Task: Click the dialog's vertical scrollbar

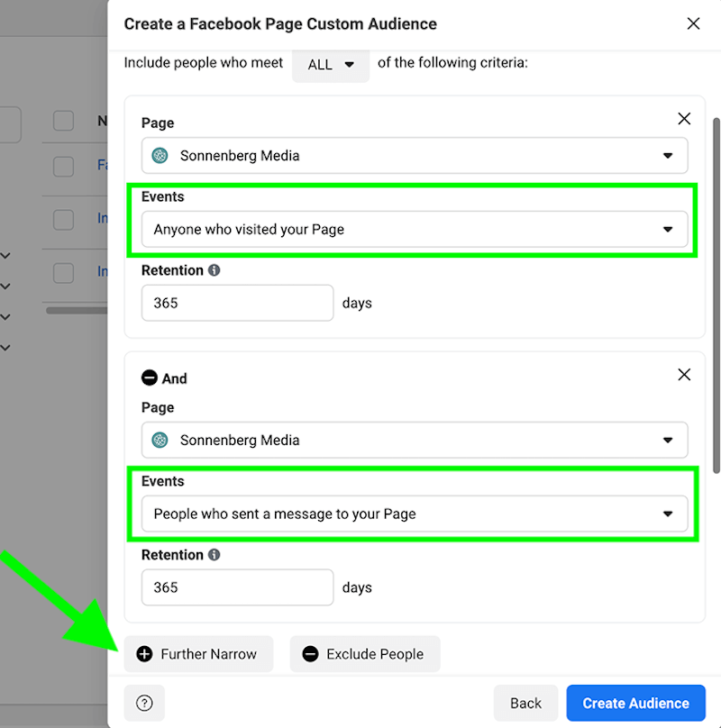Action: click(716, 296)
